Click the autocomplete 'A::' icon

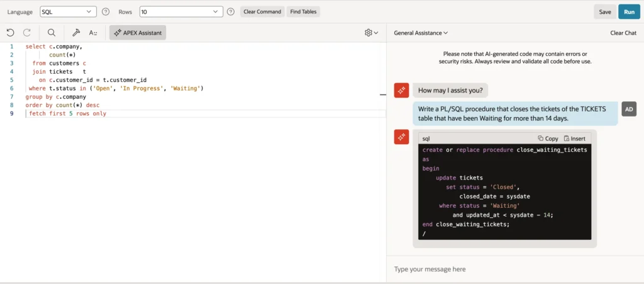[93, 33]
